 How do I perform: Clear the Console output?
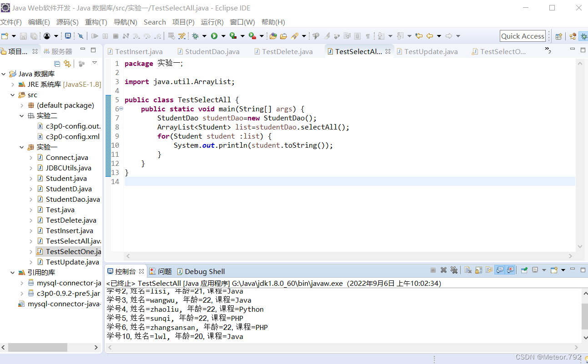pyautogui.click(x=468, y=270)
